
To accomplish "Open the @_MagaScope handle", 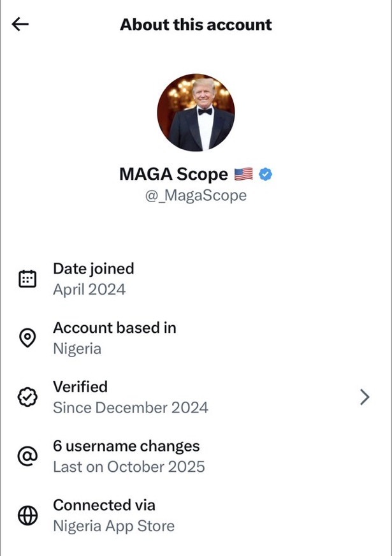I will (x=196, y=196).
